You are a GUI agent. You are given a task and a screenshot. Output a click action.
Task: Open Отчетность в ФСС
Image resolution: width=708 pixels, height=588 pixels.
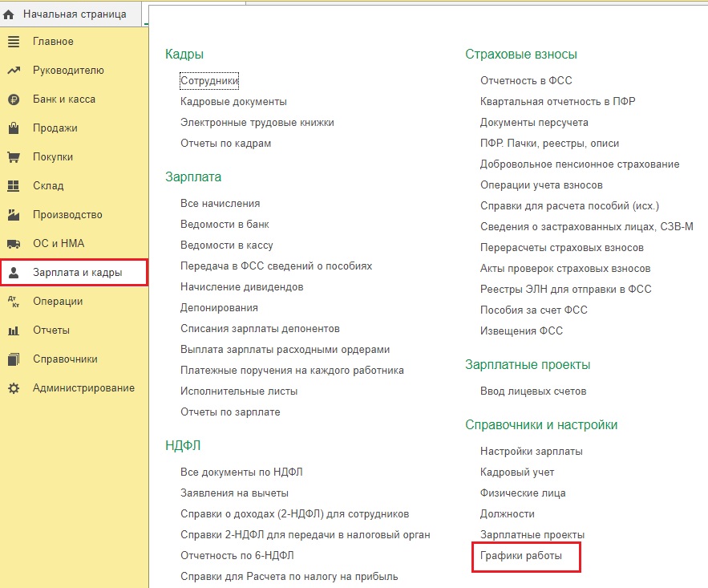526,81
